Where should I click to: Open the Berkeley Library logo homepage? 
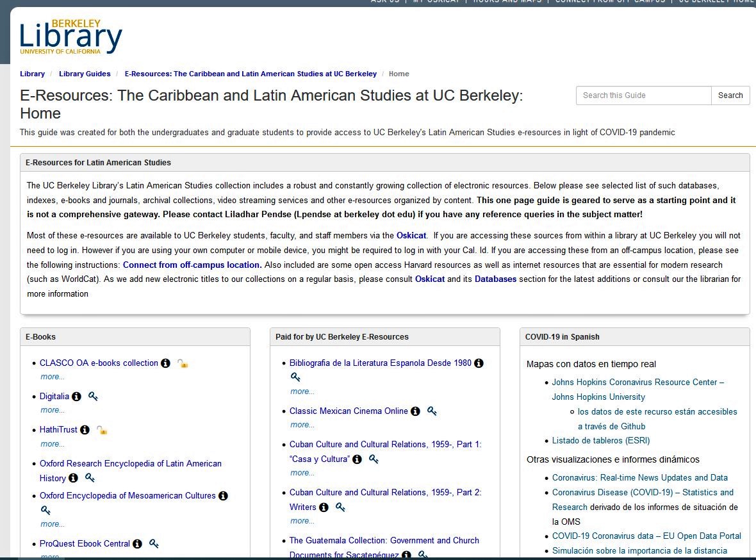point(70,38)
